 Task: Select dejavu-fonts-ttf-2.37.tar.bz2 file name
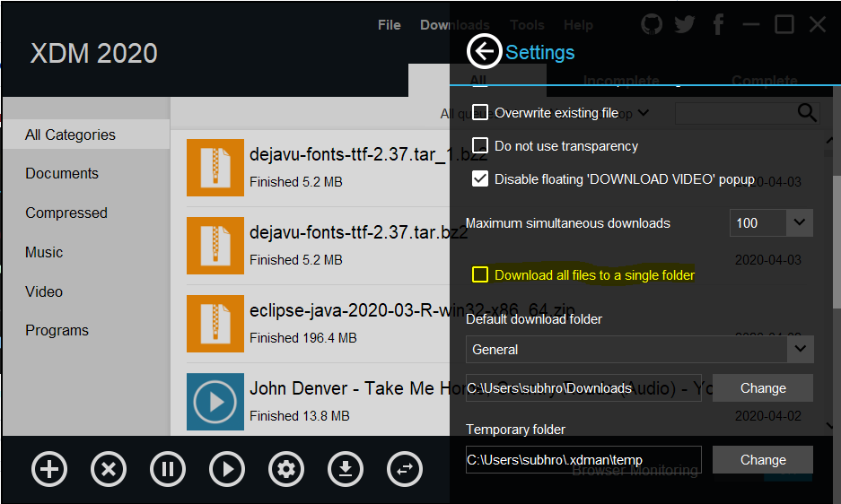coord(359,232)
